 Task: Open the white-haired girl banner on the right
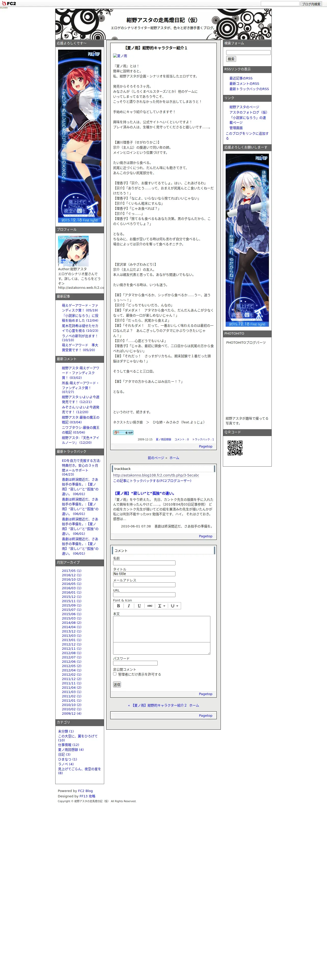point(247,240)
